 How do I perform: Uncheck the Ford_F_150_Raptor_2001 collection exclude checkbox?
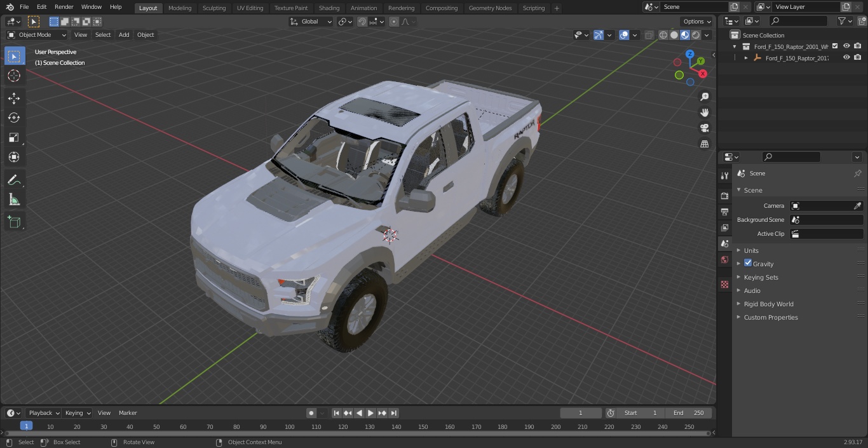[835, 46]
